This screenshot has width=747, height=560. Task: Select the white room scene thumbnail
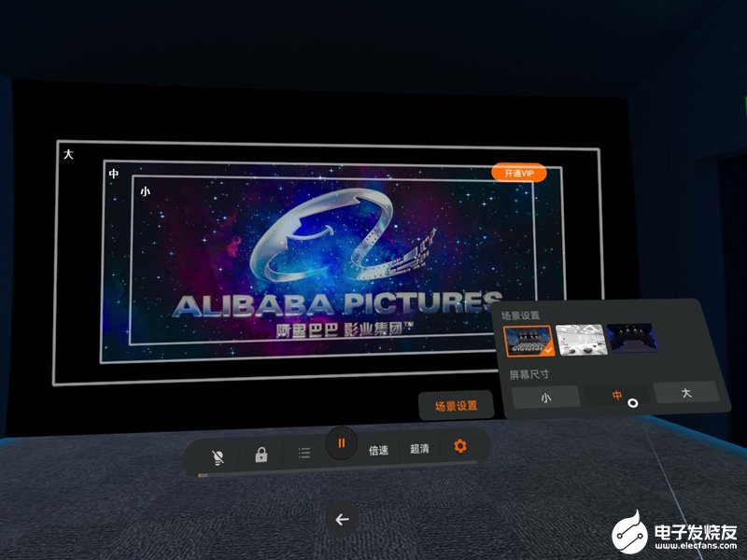[581, 340]
